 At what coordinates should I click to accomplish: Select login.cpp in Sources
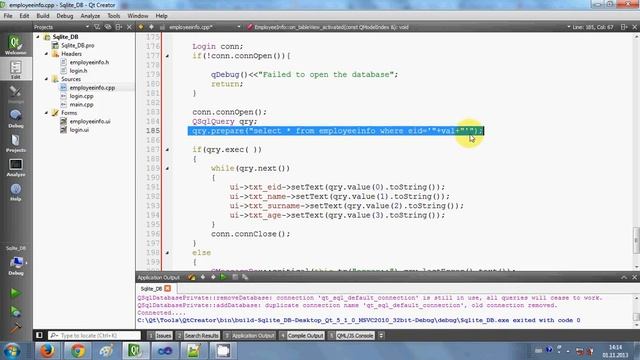click(81, 96)
